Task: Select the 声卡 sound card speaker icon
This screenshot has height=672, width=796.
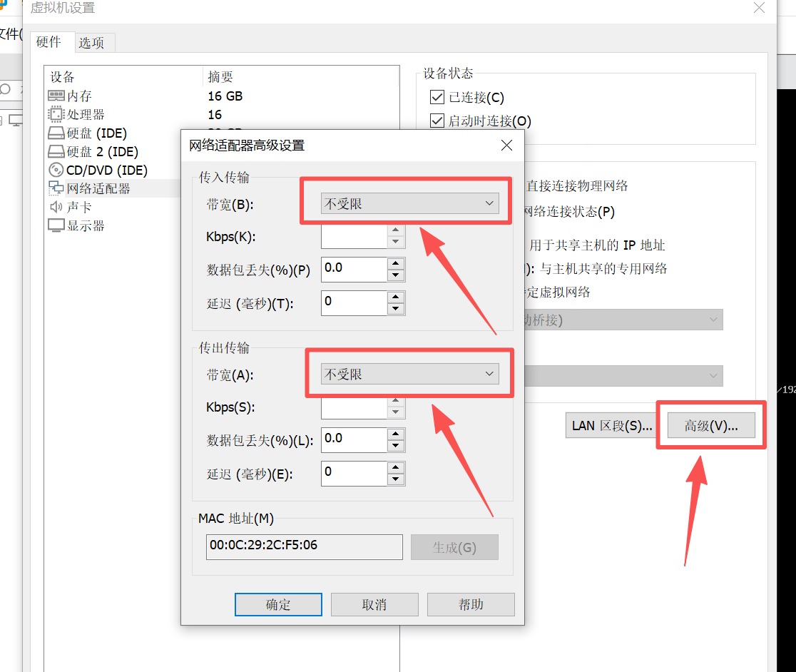Action: click(x=56, y=207)
